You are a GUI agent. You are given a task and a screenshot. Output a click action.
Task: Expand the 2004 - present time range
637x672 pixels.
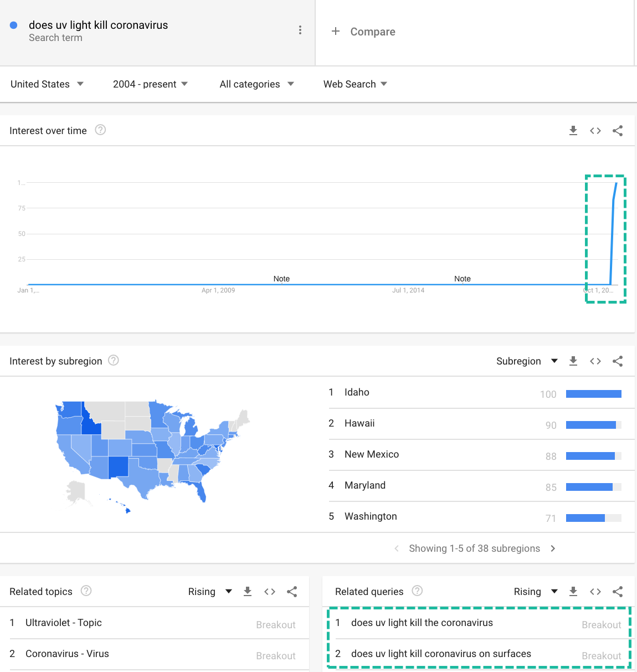[x=150, y=84]
